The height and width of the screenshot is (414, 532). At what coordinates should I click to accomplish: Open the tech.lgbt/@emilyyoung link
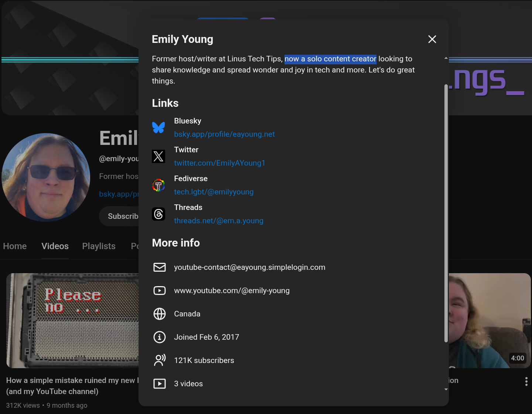214,192
